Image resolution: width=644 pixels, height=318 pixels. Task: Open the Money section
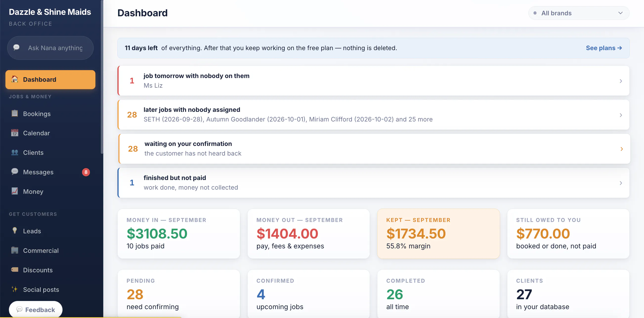[x=50, y=192]
